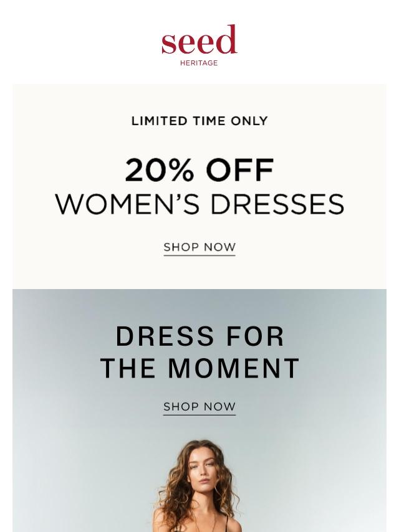This screenshot has height=532, width=399.
Task: Click the underline beneath the first SHOP NOW
Action: pos(199,255)
